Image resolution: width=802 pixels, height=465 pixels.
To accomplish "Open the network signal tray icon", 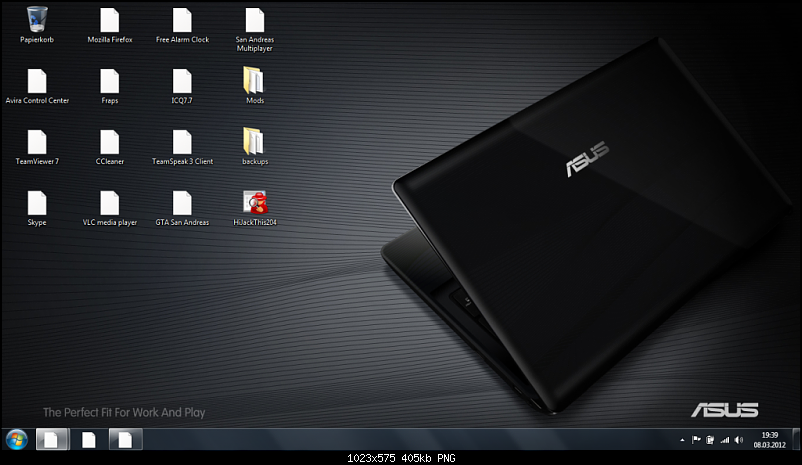I will (x=725, y=440).
